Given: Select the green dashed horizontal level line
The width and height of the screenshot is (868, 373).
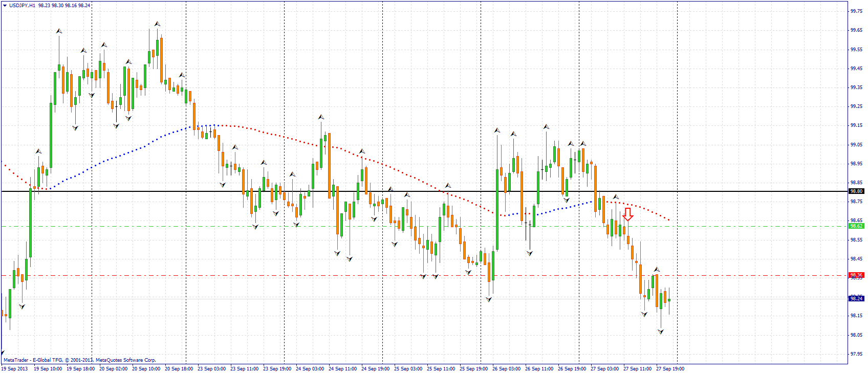Looking at the screenshot, I should 424,226.
